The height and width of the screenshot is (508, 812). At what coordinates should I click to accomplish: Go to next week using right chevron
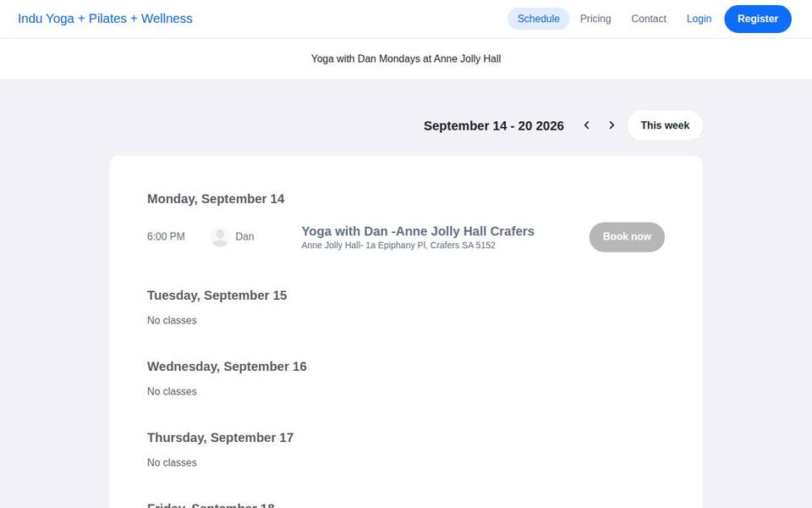pyautogui.click(x=612, y=125)
